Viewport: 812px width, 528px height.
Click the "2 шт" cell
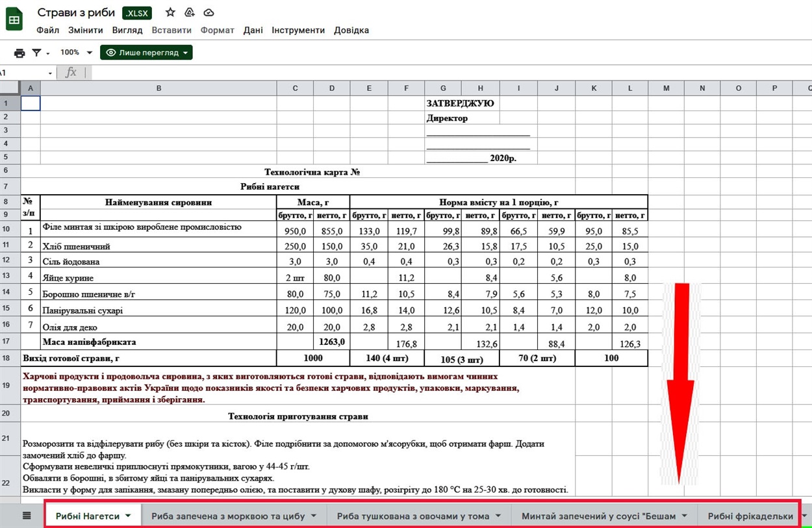point(296,277)
